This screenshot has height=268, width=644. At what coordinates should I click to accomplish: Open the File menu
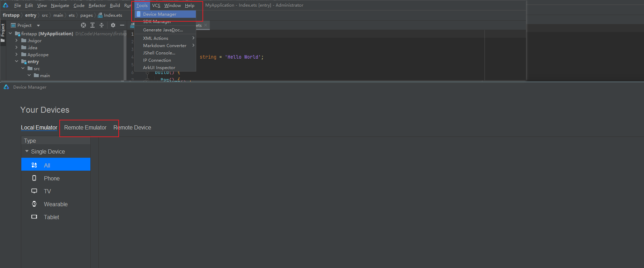tap(17, 6)
